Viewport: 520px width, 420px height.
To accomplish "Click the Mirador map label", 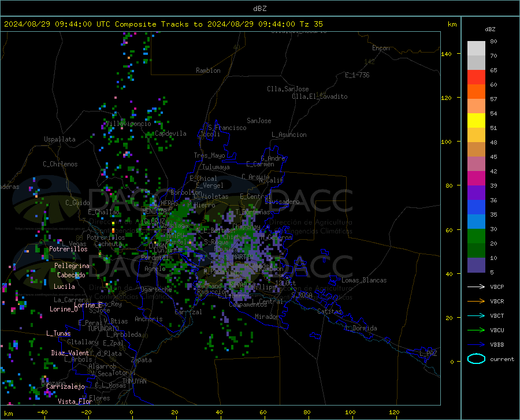I will [x=267, y=317].
